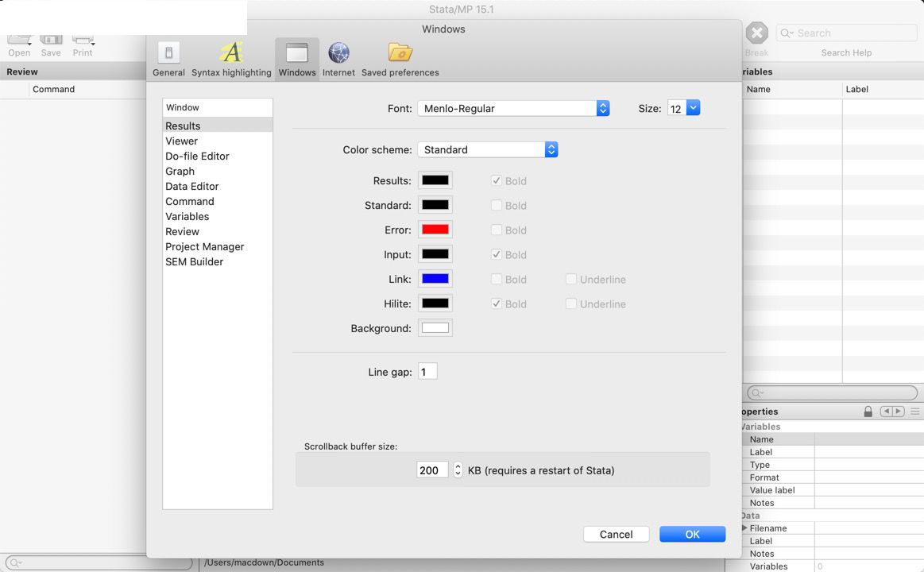
Task: Select SEM Builder in Window list
Action: tap(218, 262)
